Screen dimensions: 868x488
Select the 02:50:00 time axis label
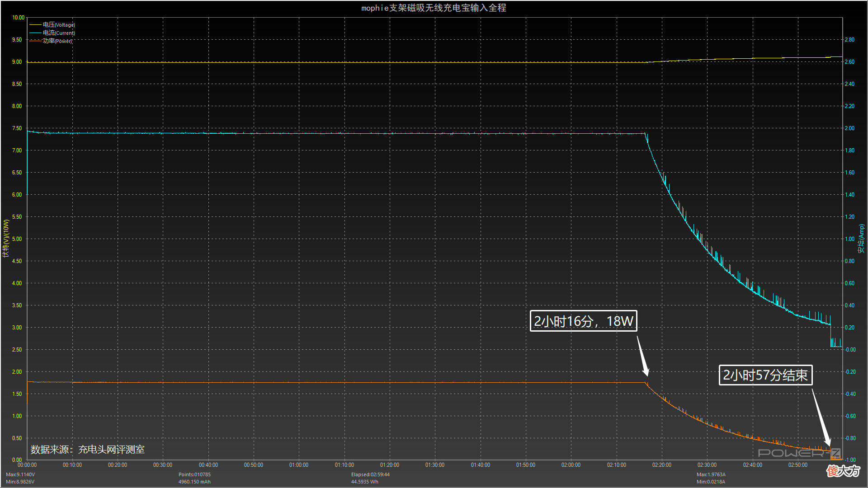(798, 465)
